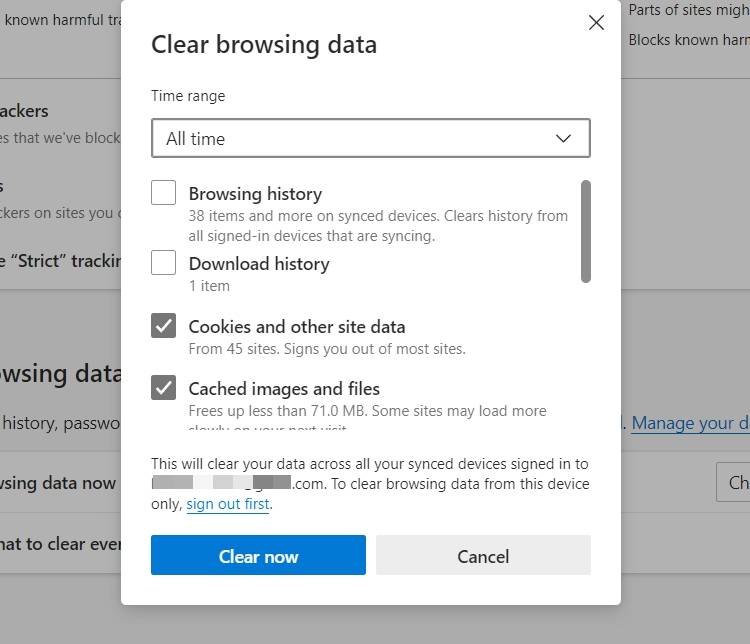Follow the "sign out first" link
Image resolution: width=750 pixels, height=644 pixels.
[228, 504]
